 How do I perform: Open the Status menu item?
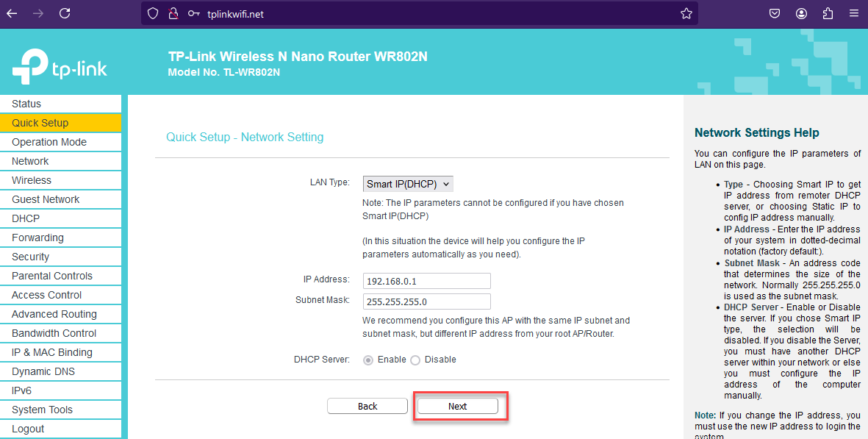(x=60, y=104)
